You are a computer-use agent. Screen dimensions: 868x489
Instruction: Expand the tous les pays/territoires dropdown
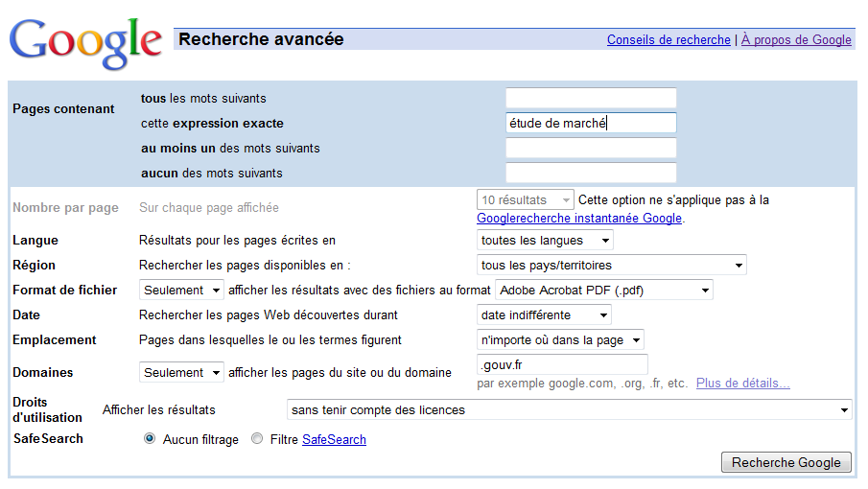coord(612,265)
